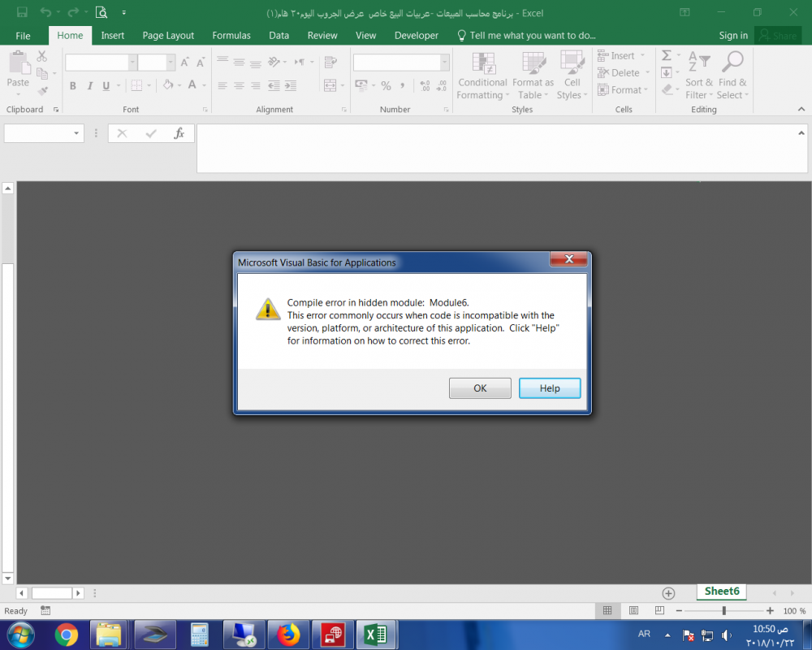Click the Paste icon
The image size is (812, 650).
pyautogui.click(x=18, y=63)
